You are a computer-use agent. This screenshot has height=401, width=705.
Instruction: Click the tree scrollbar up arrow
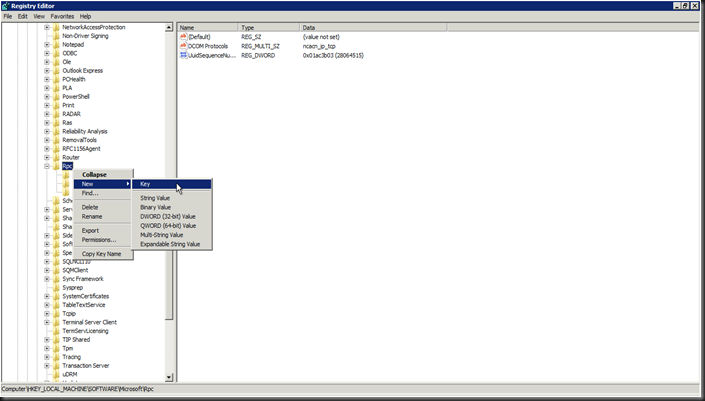pos(169,27)
